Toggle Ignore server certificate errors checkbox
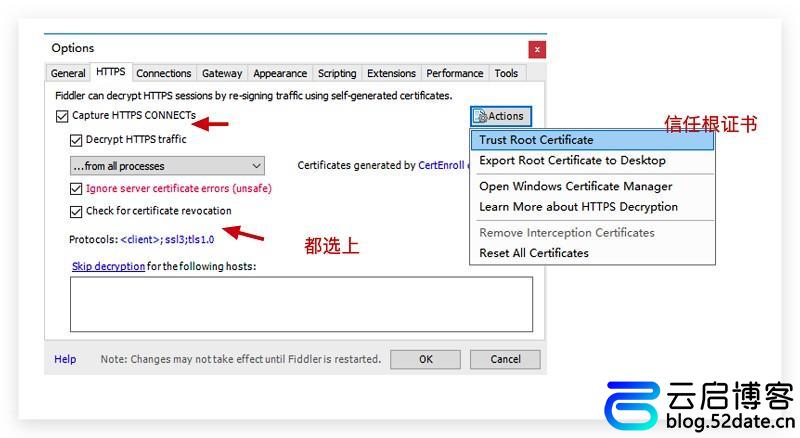 click(x=76, y=189)
